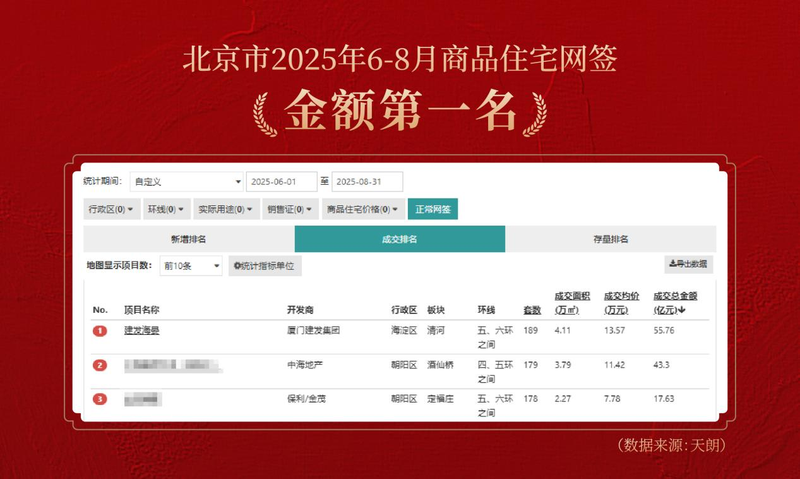Click the end date field 2025-08-31
The height and width of the screenshot is (479, 800).
point(366,182)
